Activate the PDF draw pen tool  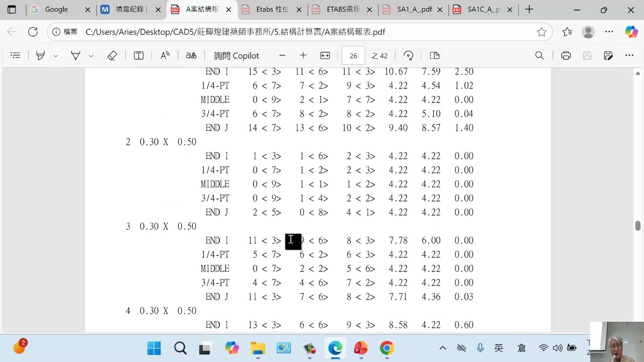pyautogui.click(x=75, y=56)
